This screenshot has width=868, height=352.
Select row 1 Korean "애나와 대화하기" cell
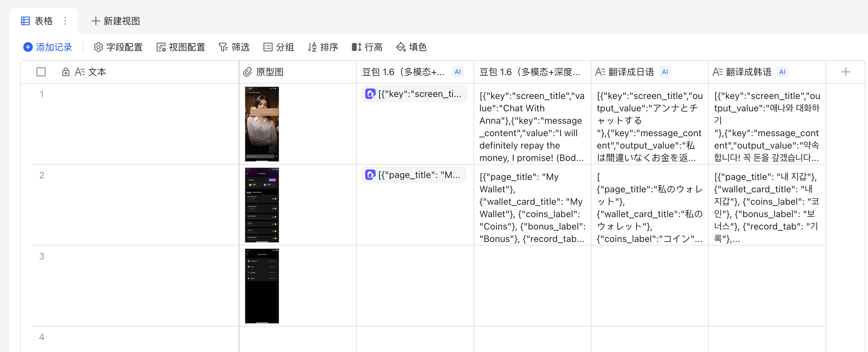pyautogui.click(x=767, y=124)
